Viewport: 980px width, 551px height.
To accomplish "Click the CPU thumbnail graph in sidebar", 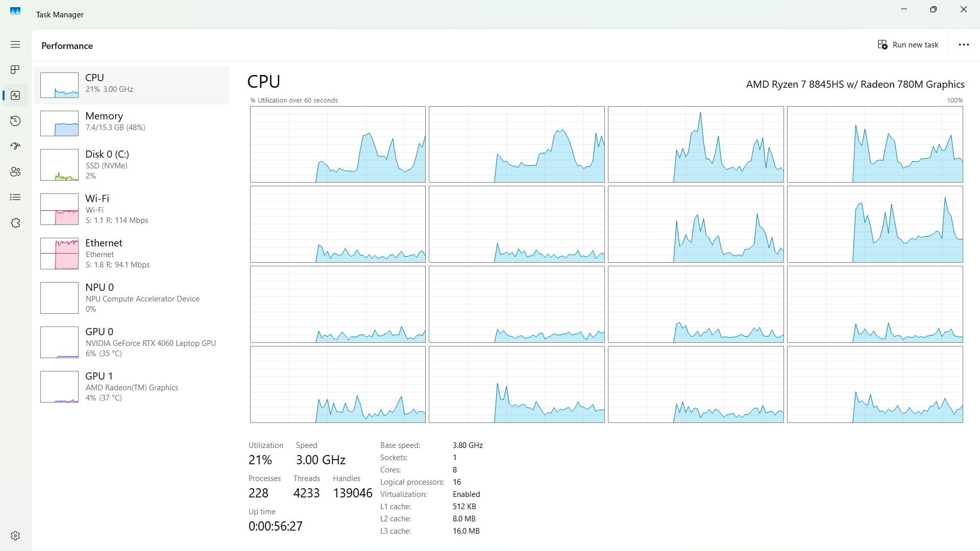I will click(59, 85).
